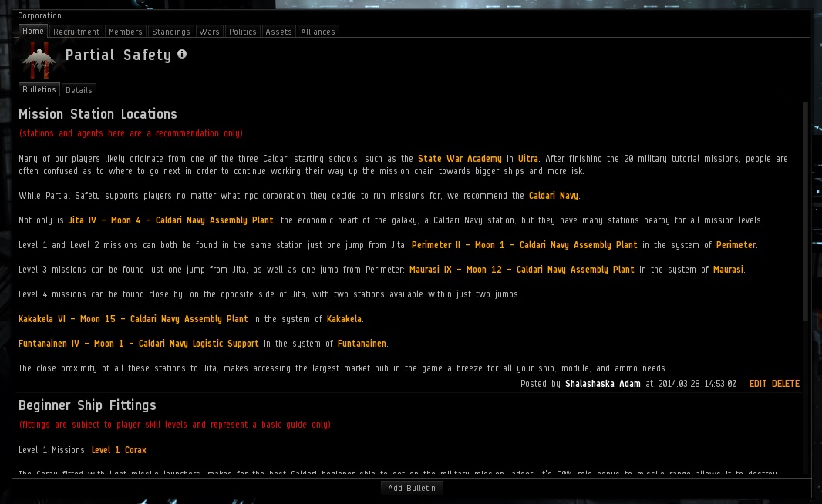Click the Add Bulletin button

[x=412, y=488]
